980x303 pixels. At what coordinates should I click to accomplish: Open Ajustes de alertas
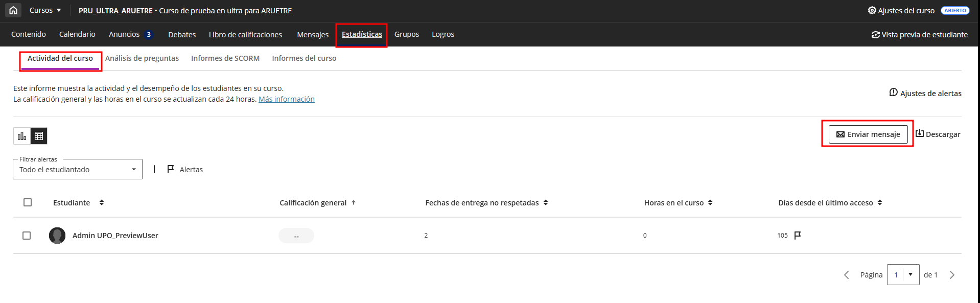click(x=925, y=93)
